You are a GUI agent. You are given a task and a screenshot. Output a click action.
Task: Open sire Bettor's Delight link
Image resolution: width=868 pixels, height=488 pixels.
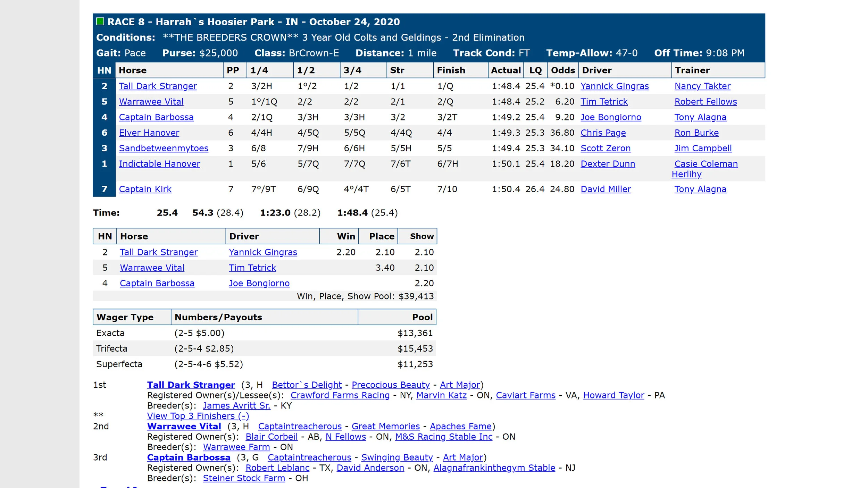coord(307,385)
